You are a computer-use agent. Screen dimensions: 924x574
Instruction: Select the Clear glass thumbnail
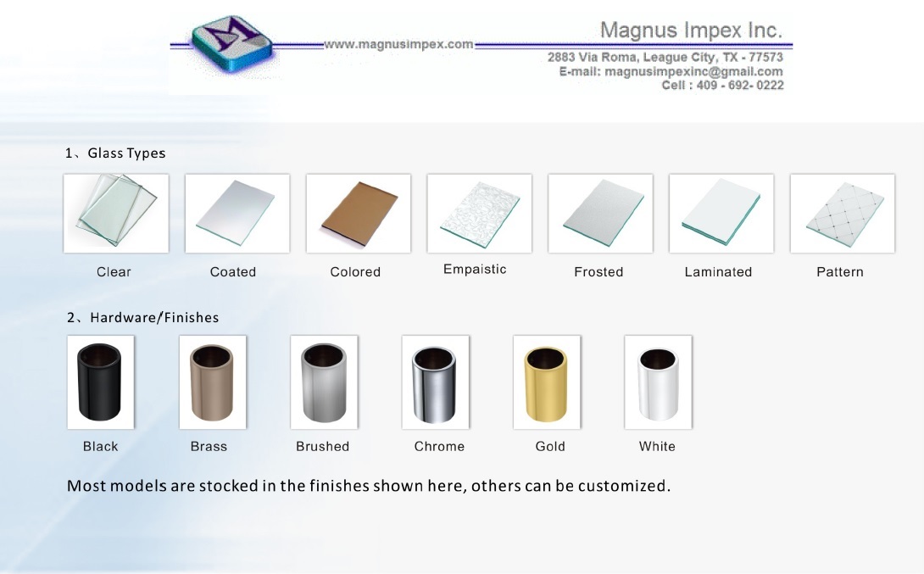click(116, 214)
